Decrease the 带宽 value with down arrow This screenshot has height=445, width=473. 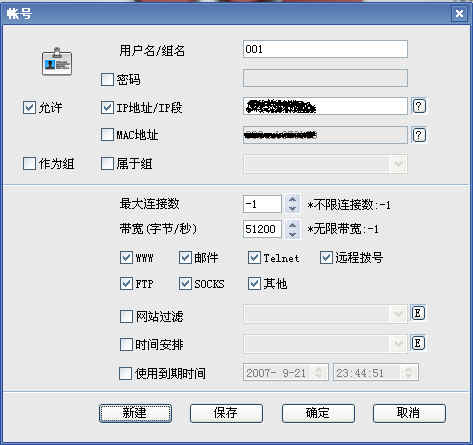pos(292,234)
